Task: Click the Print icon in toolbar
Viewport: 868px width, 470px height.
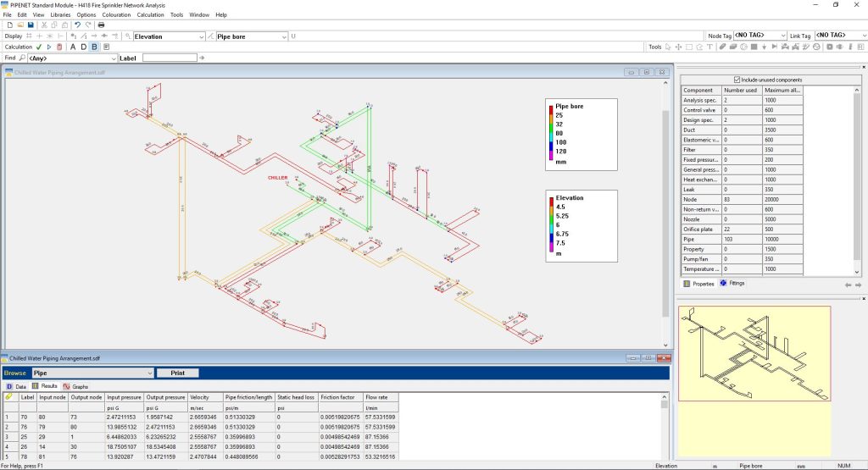Action: pos(101,25)
